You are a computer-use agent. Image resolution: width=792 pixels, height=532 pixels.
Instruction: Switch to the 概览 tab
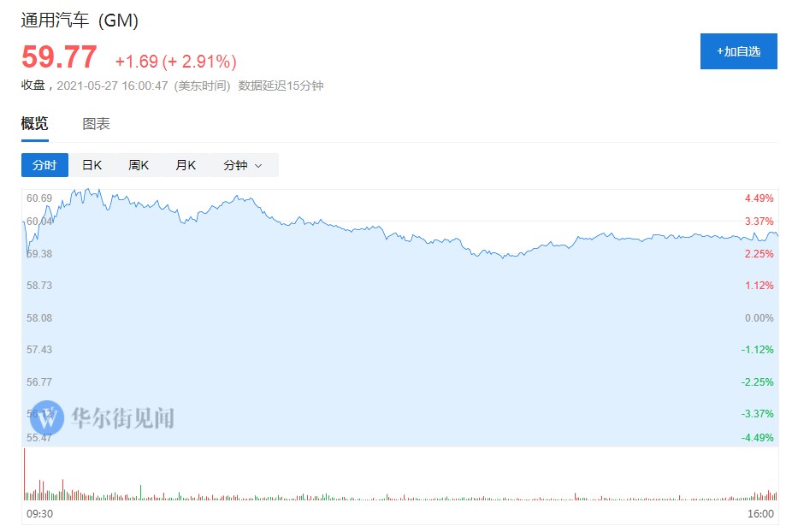[35, 124]
